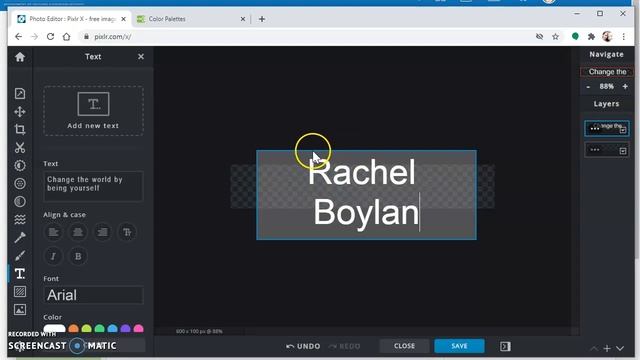Open top layer settings icon
The height and width of the screenshot is (360, 640).
pyautogui.click(x=623, y=130)
